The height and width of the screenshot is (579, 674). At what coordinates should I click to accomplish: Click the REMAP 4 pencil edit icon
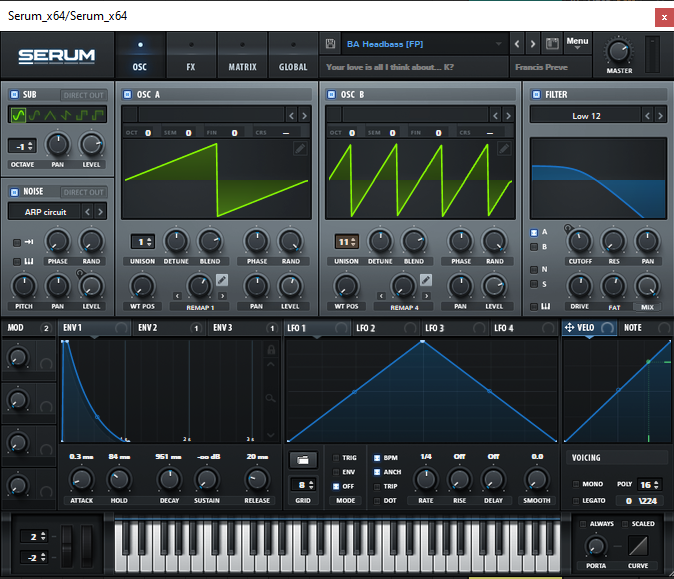pyautogui.click(x=426, y=280)
